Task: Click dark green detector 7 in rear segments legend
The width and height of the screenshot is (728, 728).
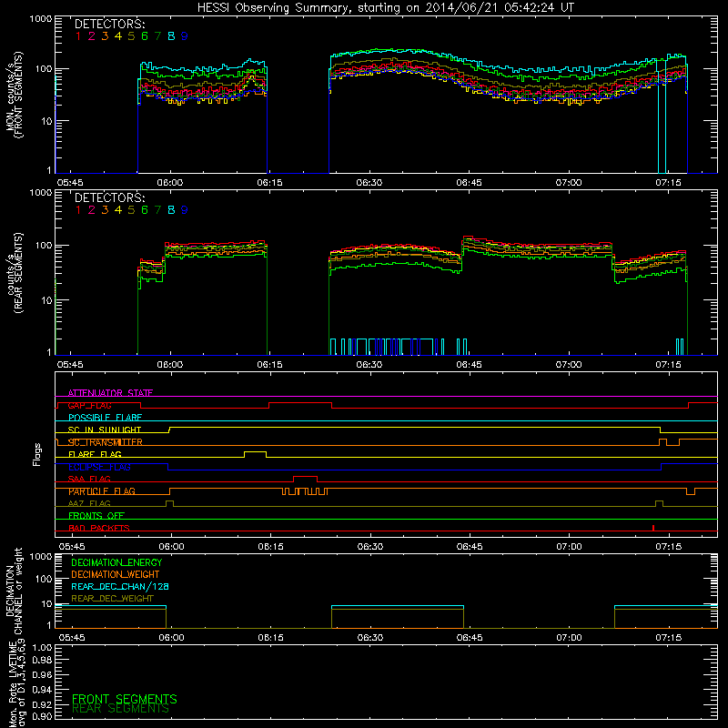Action: [157, 210]
